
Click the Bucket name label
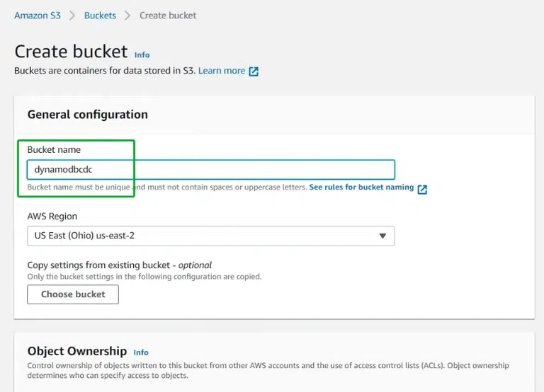coord(54,150)
